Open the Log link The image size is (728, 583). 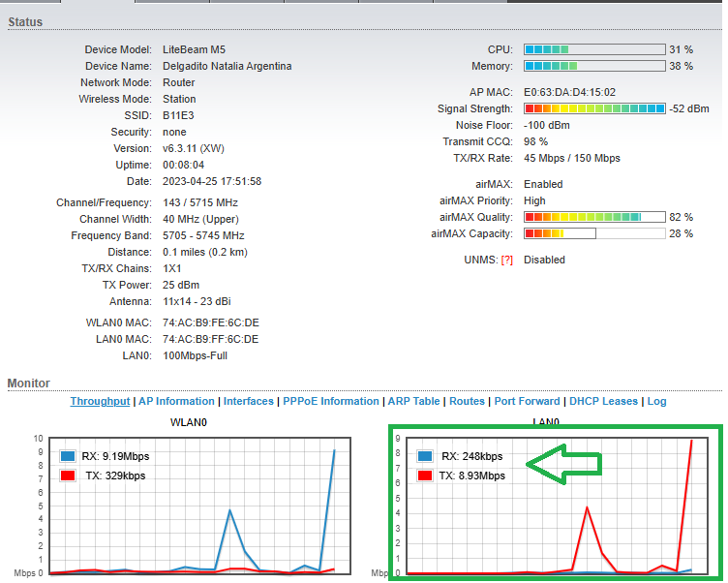tap(656, 401)
